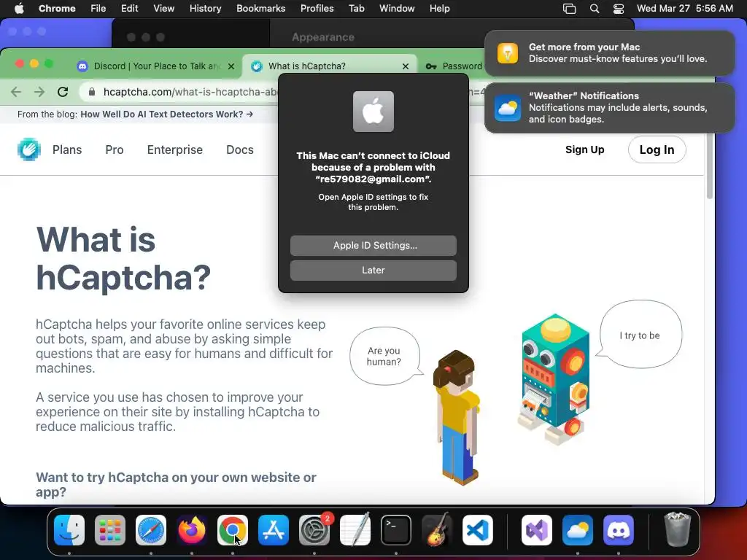Open the Plans page link

point(67,149)
